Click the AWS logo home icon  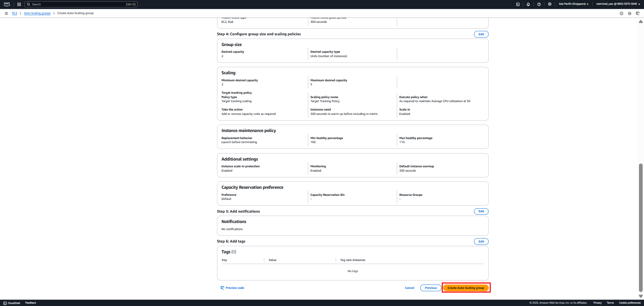(7, 4)
